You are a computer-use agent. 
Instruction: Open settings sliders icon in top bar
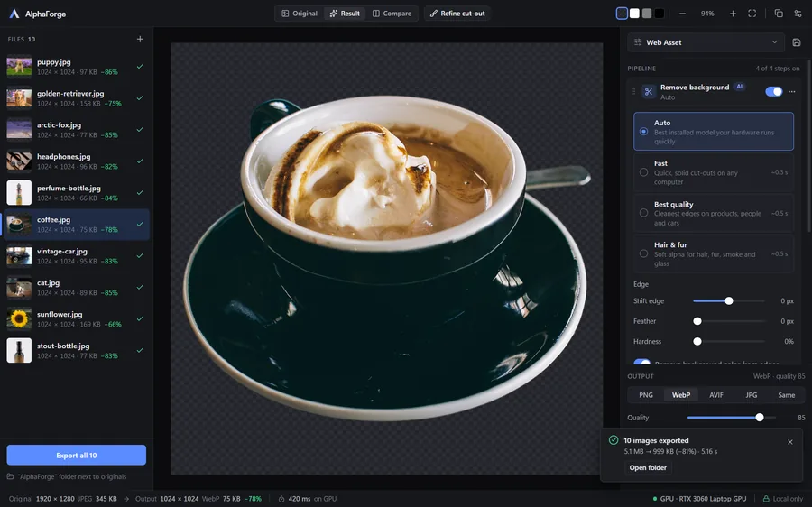click(x=798, y=14)
